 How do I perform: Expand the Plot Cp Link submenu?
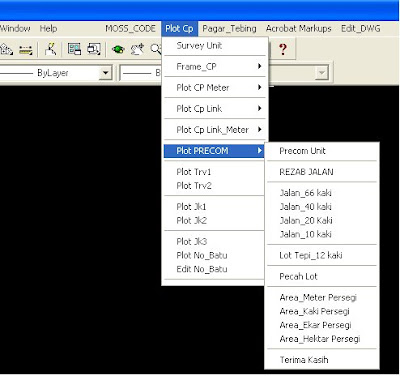[x=215, y=109]
